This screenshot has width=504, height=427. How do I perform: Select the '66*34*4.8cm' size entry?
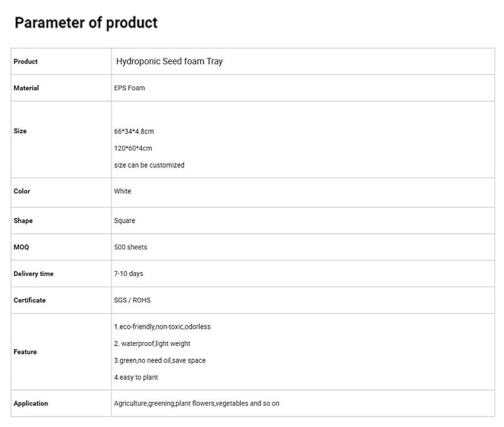[134, 132]
